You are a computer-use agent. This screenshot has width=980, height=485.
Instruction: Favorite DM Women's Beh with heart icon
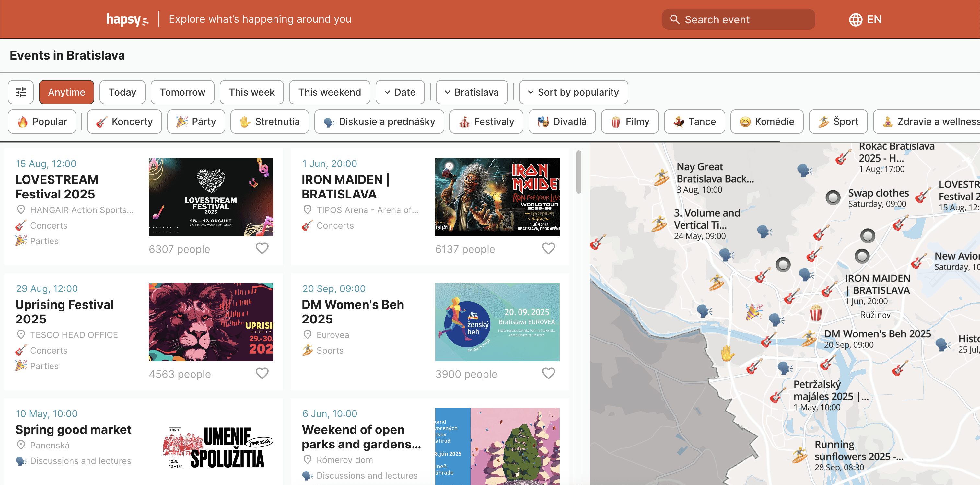[x=549, y=374]
